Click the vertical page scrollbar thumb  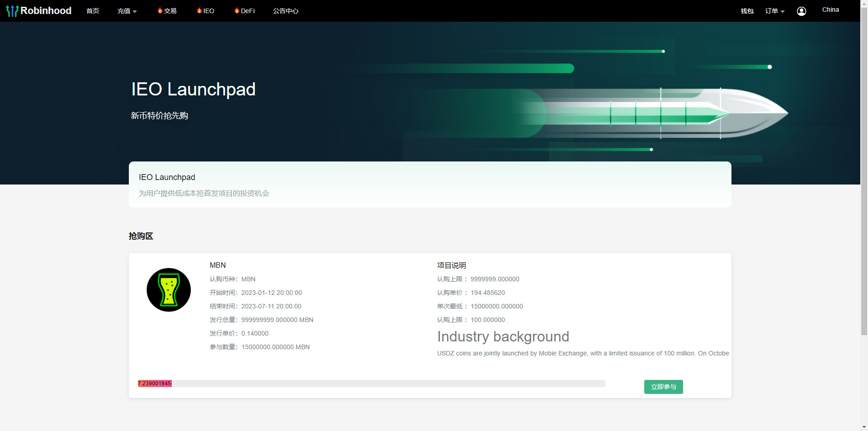(864, 172)
